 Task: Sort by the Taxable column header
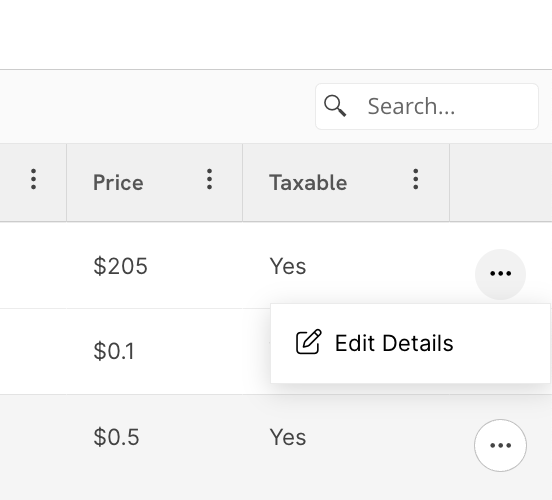click(x=308, y=182)
